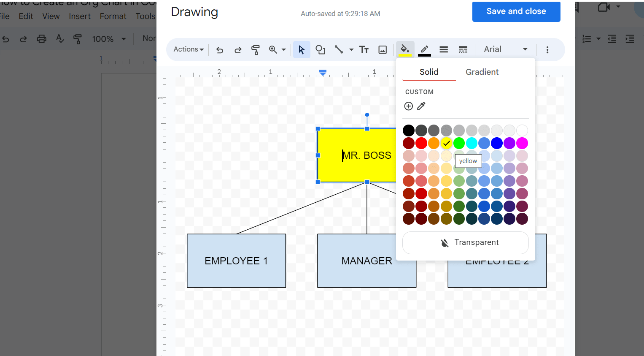Click the border color pencil icon
Viewport: 644px width, 356px height.
point(424,49)
